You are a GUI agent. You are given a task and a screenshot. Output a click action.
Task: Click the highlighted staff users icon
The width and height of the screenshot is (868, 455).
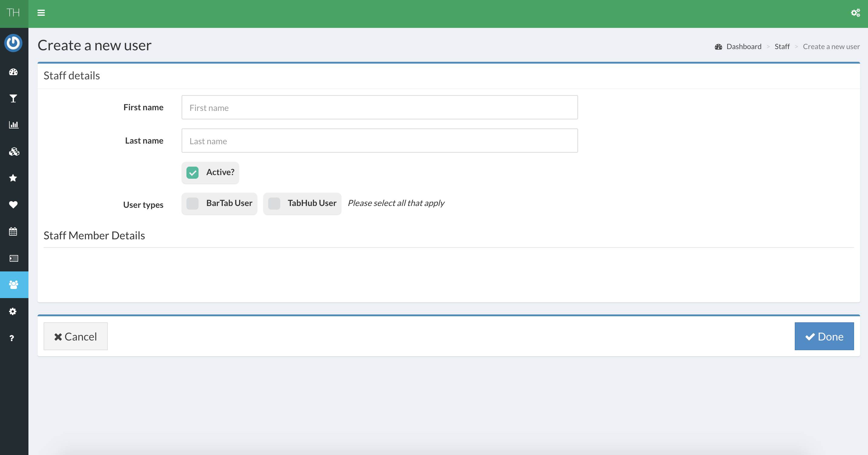[x=14, y=285]
